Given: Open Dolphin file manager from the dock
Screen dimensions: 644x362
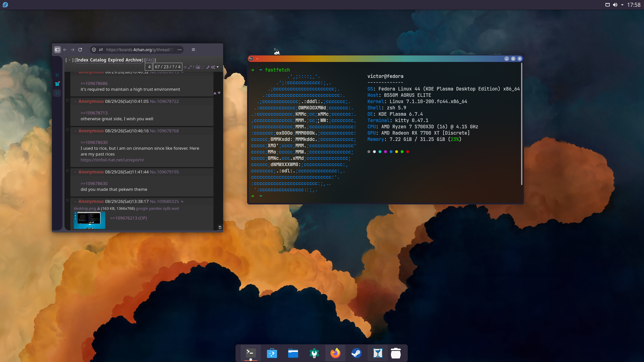Looking at the screenshot, I should (293, 353).
